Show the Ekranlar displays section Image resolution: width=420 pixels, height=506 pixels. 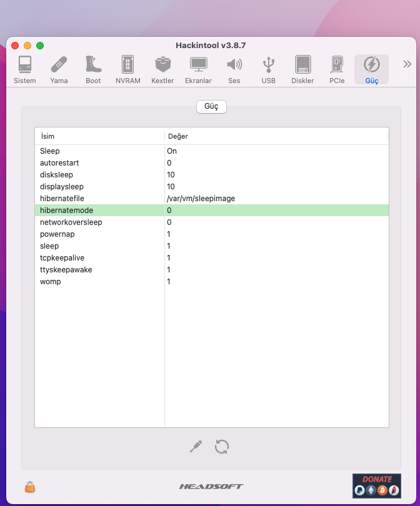click(198, 69)
